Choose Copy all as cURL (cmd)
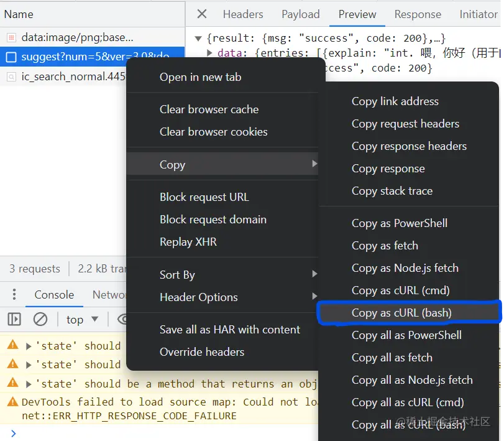504x441 pixels. [x=409, y=402]
